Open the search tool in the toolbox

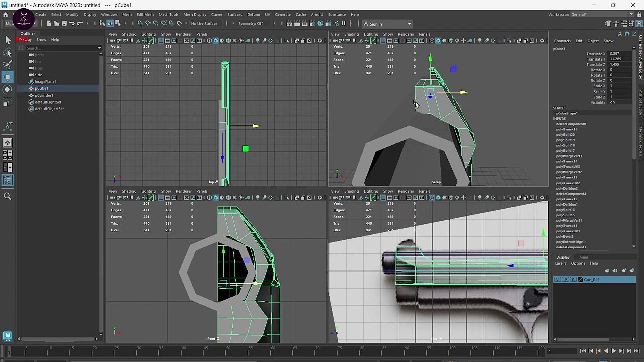pos(8,196)
